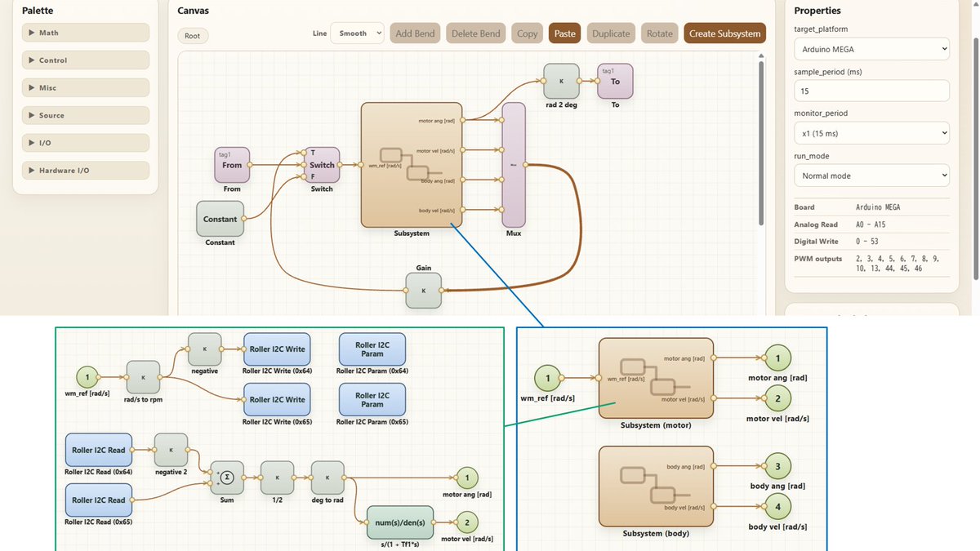Select the negative gain block

coord(205,349)
